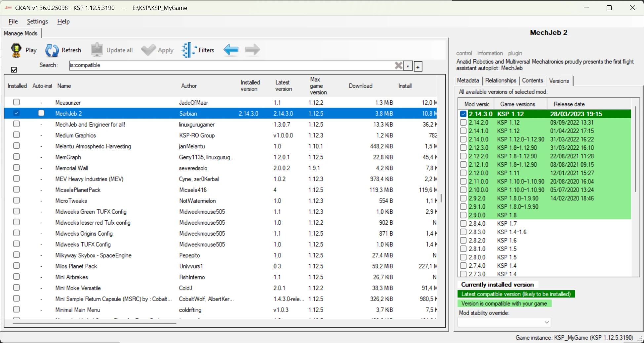Switch to the Metadata tab
The image size is (644, 343).
(x=468, y=81)
